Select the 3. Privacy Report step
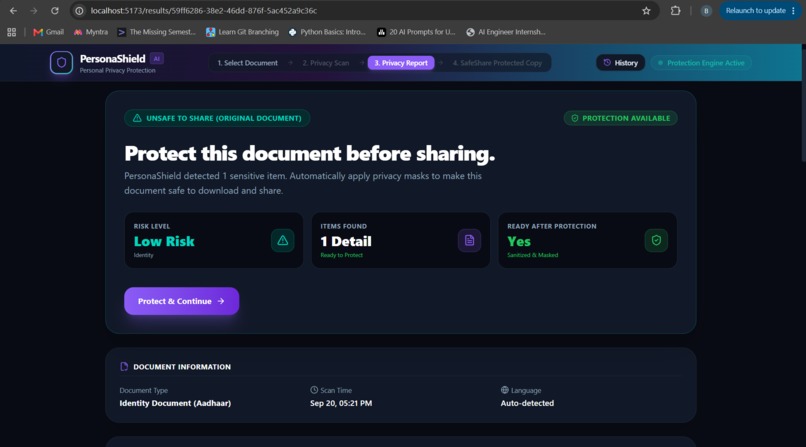This screenshot has height=447, width=806. (401, 63)
